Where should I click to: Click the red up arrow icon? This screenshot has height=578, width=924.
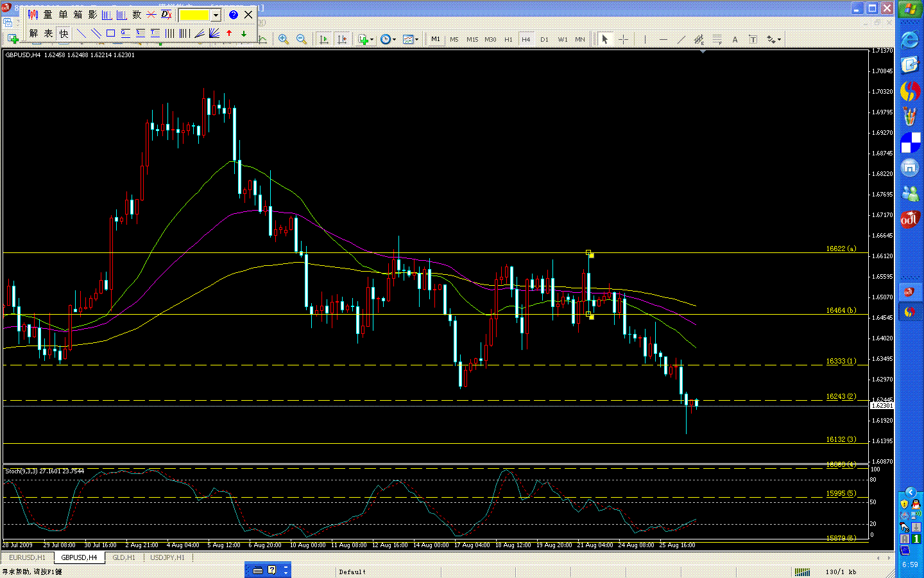(x=229, y=33)
